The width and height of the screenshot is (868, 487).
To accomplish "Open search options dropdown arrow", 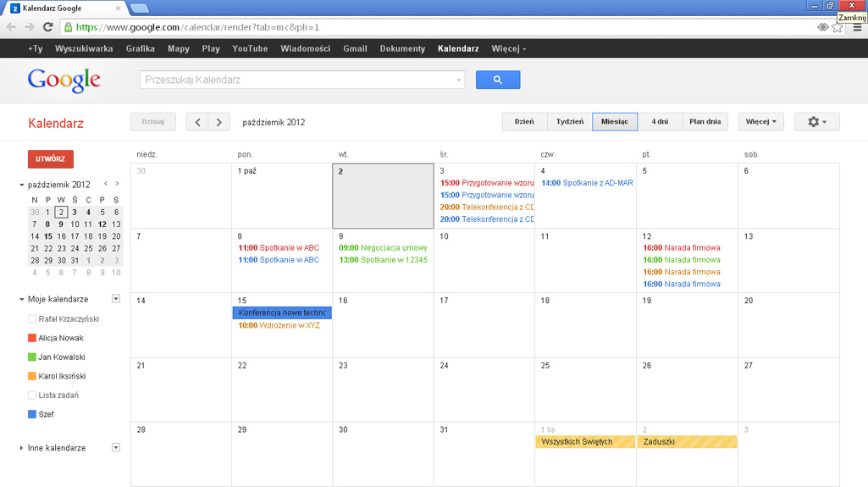I will pos(458,80).
